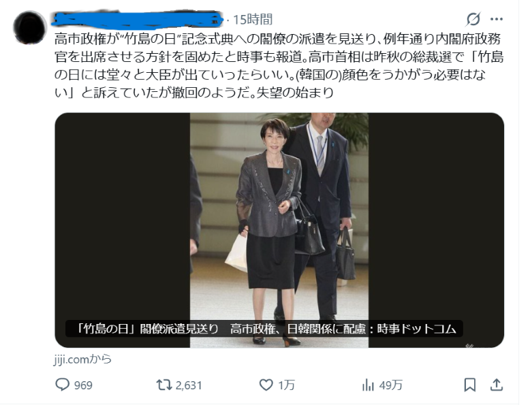Screen dimensions: 532x405
Task: Click the 1万 like count
Action: pyautogui.click(x=286, y=385)
